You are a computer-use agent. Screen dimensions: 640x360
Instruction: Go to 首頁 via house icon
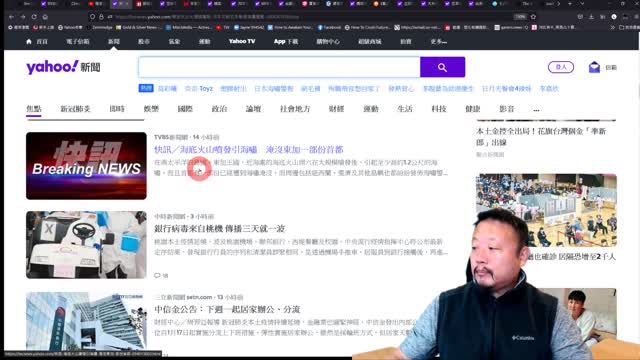tap(29, 41)
